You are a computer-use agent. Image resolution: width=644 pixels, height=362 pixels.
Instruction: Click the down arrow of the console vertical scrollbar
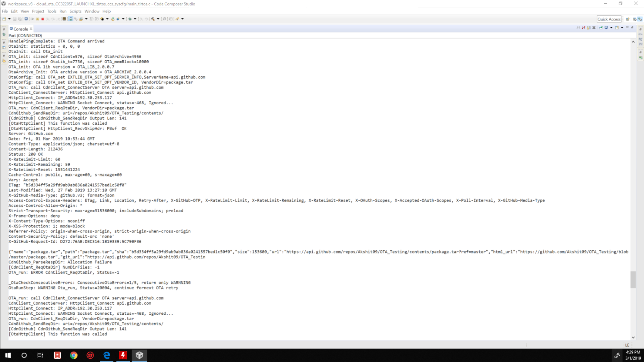(633, 337)
